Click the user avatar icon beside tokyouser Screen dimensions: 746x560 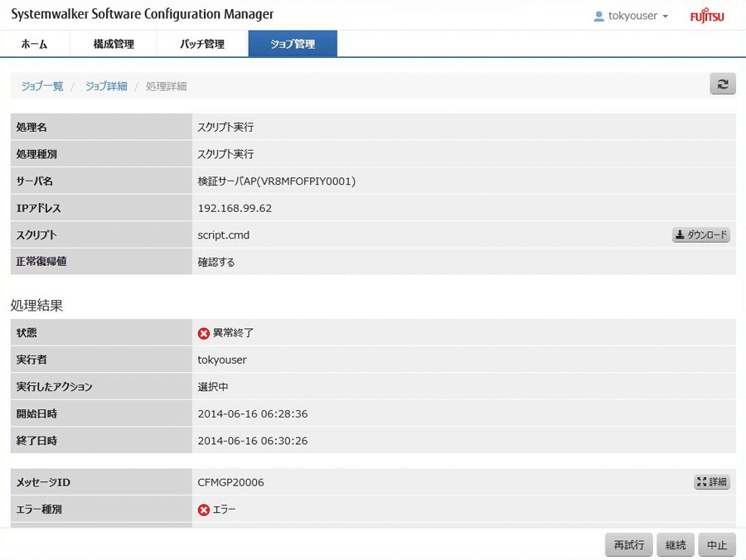pyautogui.click(x=599, y=17)
